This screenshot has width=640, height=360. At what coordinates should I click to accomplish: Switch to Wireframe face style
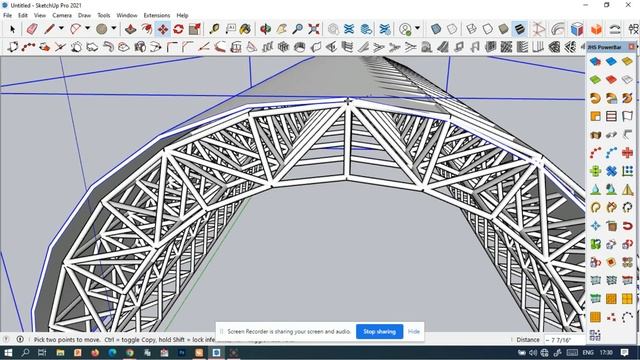coord(471,29)
